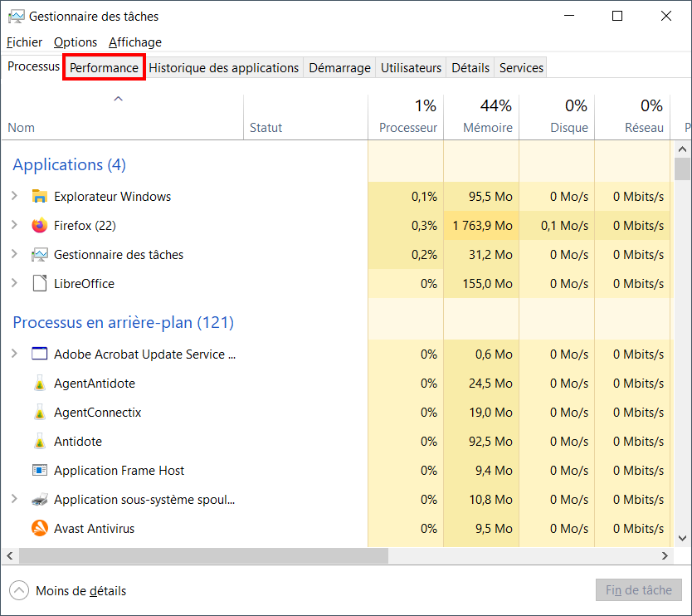Switch to the Démarrage tab
The height and width of the screenshot is (616, 692).
[x=339, y=67]
